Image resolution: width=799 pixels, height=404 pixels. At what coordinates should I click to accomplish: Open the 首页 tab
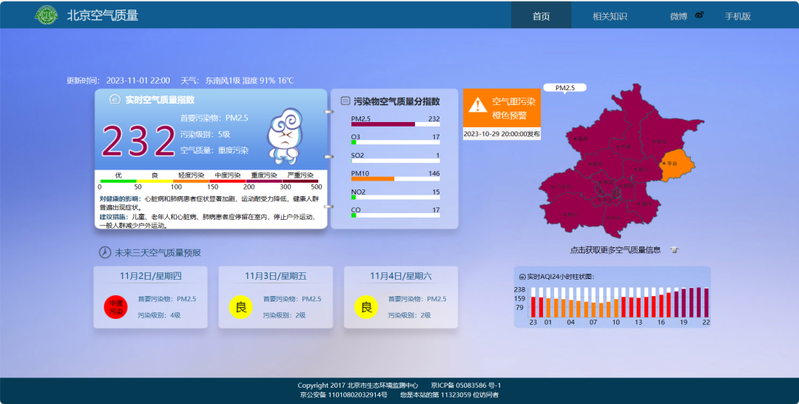click(x=541, y=16)
